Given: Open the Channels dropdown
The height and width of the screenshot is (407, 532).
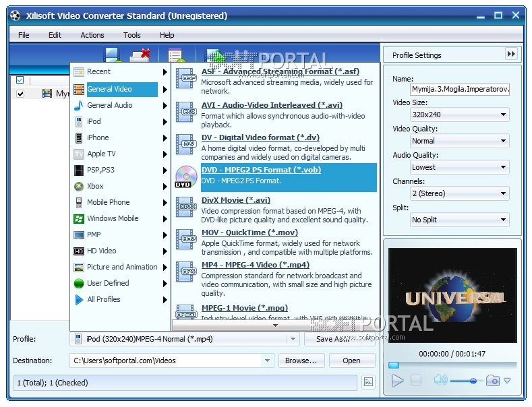Looking at the screenshot, I should (460, 193).
